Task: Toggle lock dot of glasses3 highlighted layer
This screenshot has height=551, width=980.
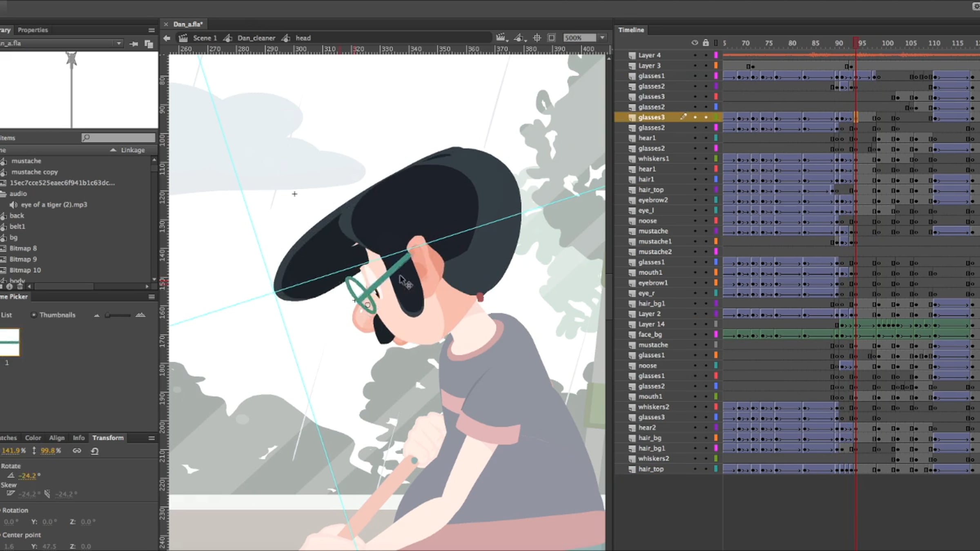Action: click(706, 117)
